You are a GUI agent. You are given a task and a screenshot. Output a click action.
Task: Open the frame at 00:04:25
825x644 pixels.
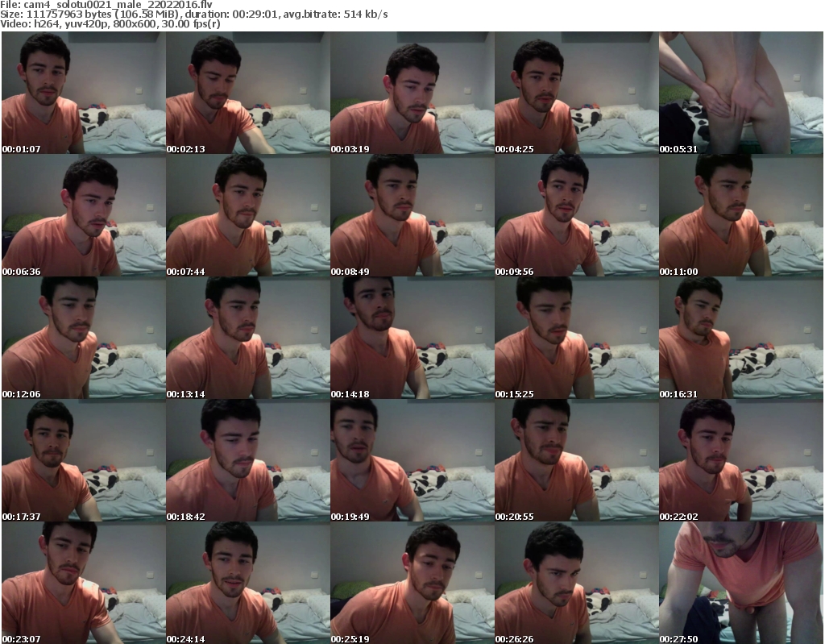pyautogui.click(x=577, y=93)
